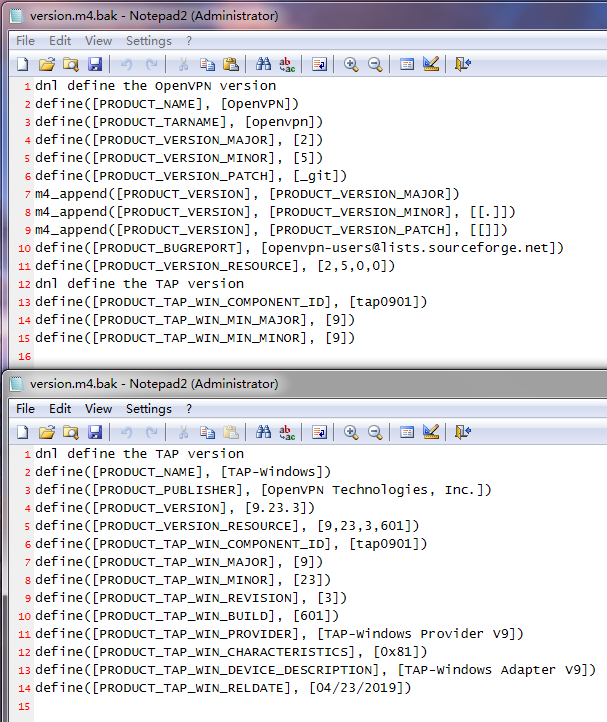Click Replace icon in upper Notepad2 window
Viewport: 607px width, 722px height.
click(287, 64)
